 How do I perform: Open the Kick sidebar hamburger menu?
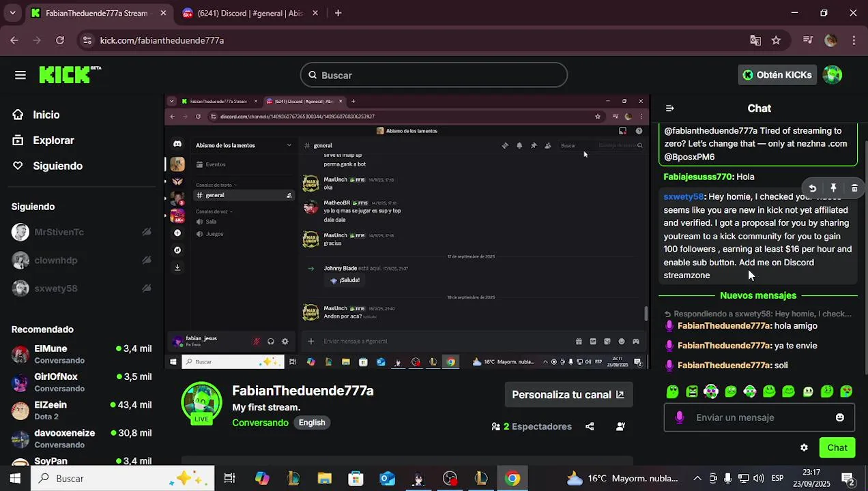pyautogui.click(x=20, y=75)
